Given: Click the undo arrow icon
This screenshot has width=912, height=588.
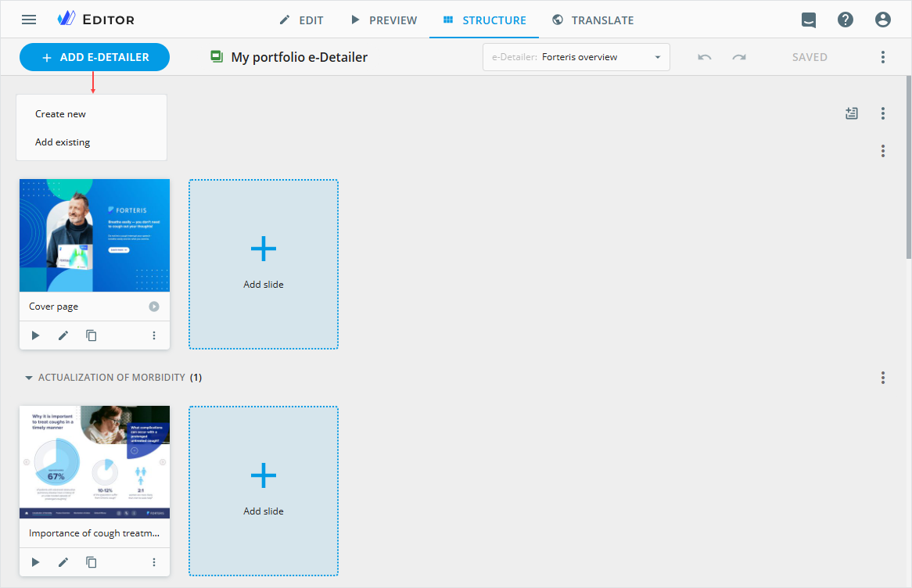Looking at the screenshot, I should click(705, 57).
